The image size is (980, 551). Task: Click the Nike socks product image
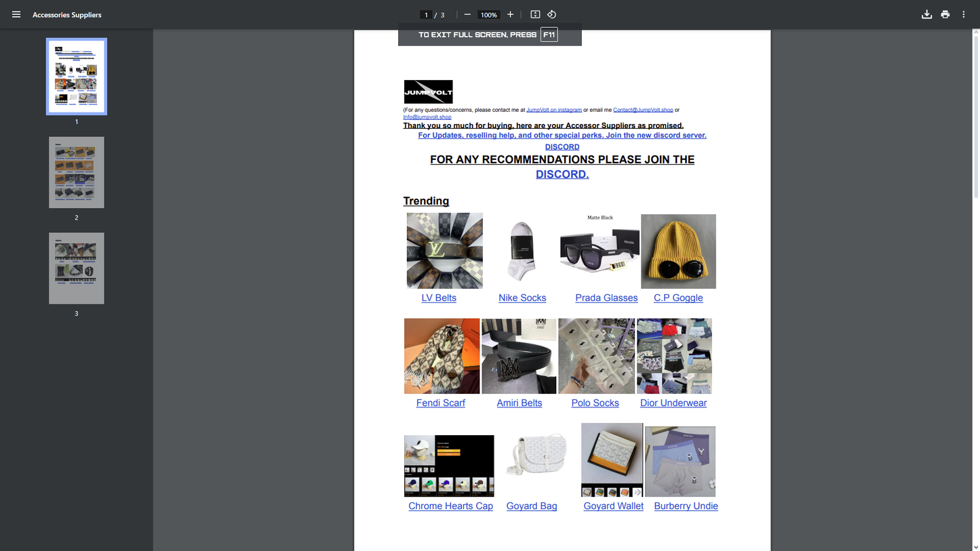click(522, 251)
